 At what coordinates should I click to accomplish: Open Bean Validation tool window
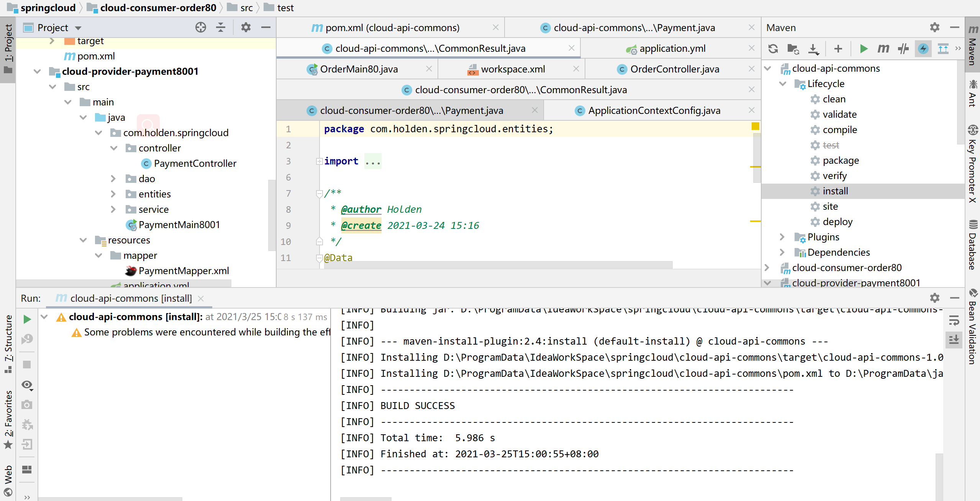pos(972,327)
